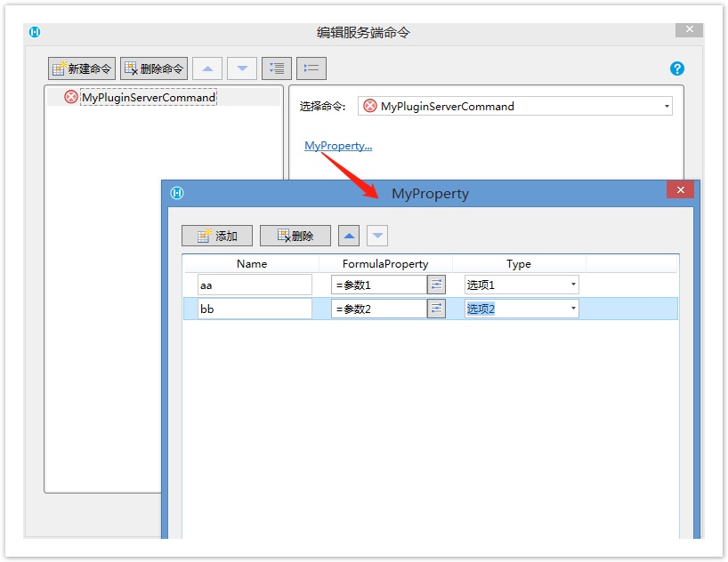
Task: Edit the Name field containing bb
Action: 255,309
